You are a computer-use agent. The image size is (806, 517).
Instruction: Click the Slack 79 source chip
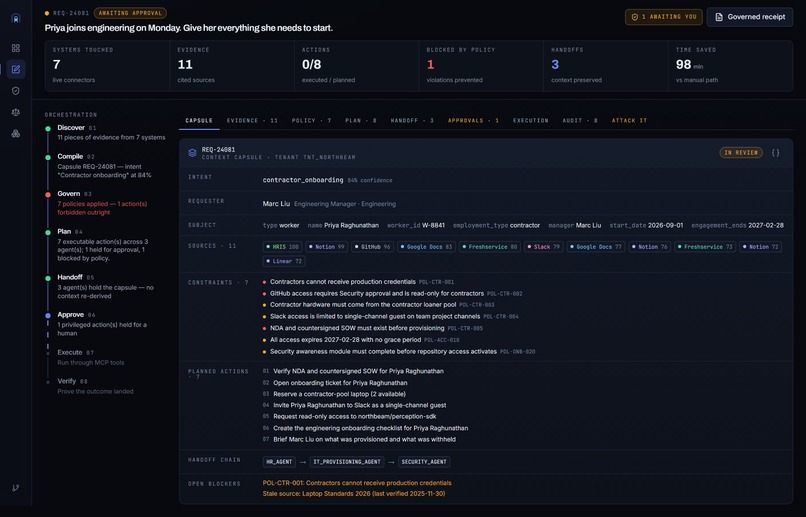[x=543, y=247]
